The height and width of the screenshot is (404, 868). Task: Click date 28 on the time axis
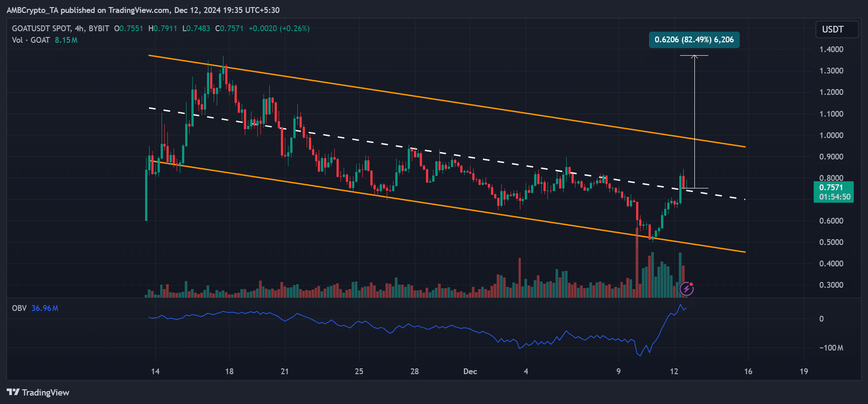[414, 371]
